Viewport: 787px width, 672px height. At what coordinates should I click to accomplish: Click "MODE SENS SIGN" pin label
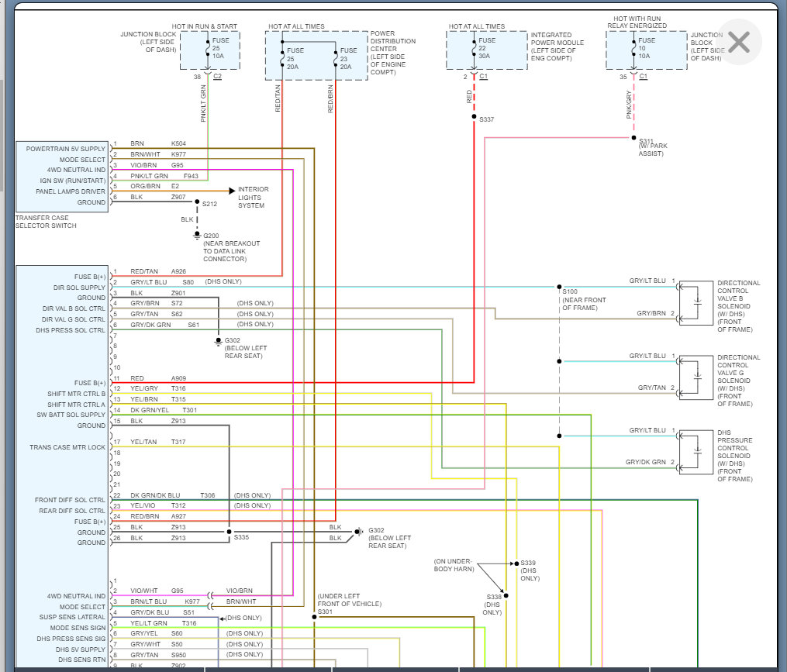(78, 628)
